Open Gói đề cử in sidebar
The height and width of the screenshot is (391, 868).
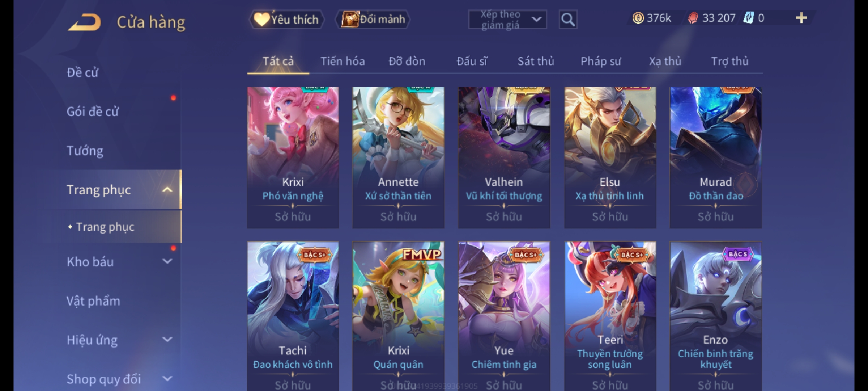pyautogui.click(x=93, y=112)
